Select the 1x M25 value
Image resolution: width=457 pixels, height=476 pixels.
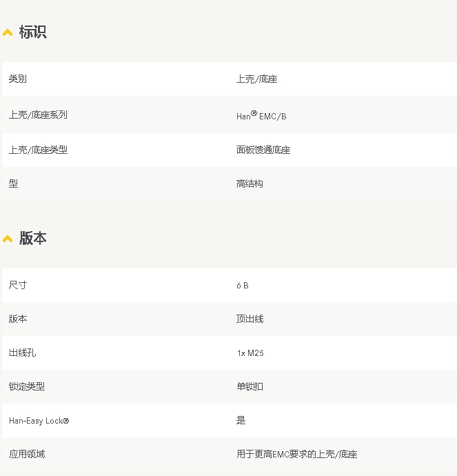(x=250, y=353)
